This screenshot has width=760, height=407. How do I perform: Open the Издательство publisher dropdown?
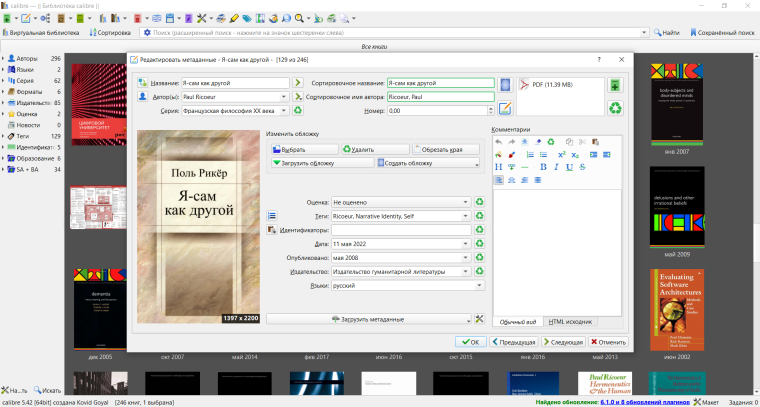pyautogui.click(x=466, y=271)
